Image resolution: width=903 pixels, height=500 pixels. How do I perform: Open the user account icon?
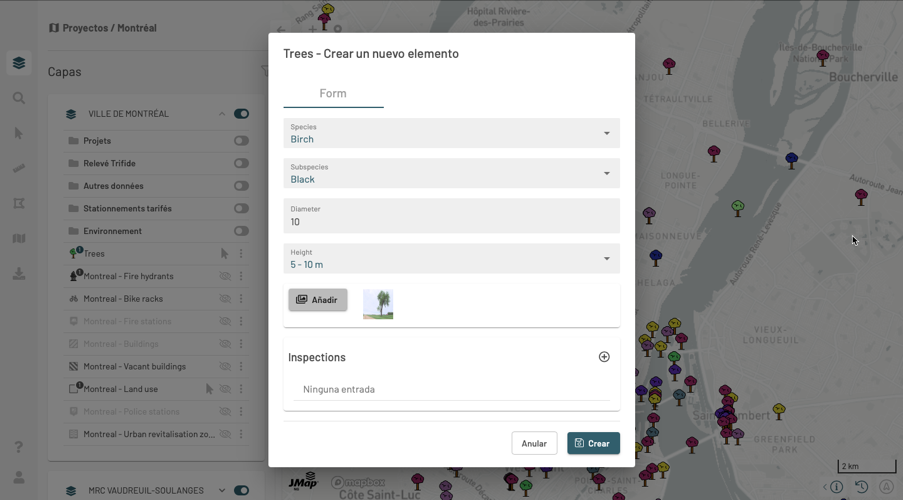coord(19,478)
